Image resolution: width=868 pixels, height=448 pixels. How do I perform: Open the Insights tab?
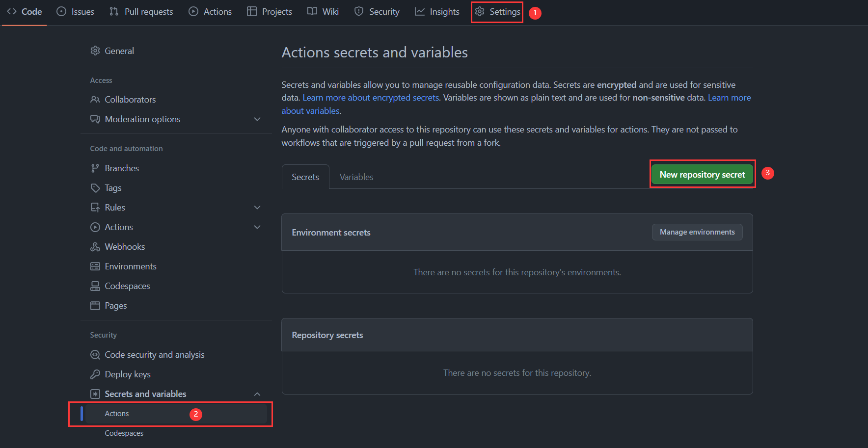click(437, 12)
